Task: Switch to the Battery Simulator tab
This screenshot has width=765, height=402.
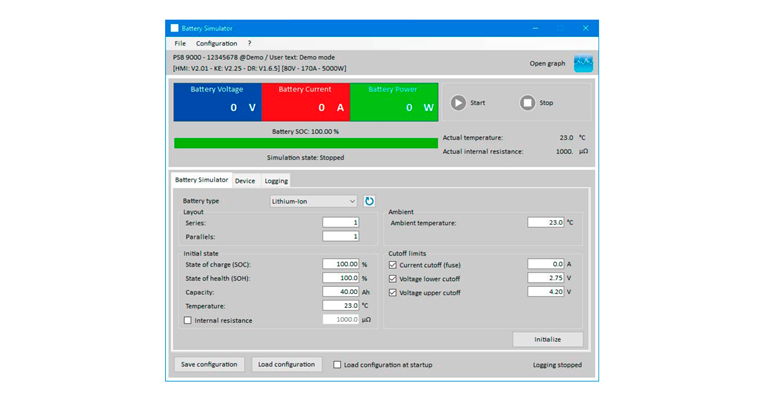Action: [x=201, y=180]
